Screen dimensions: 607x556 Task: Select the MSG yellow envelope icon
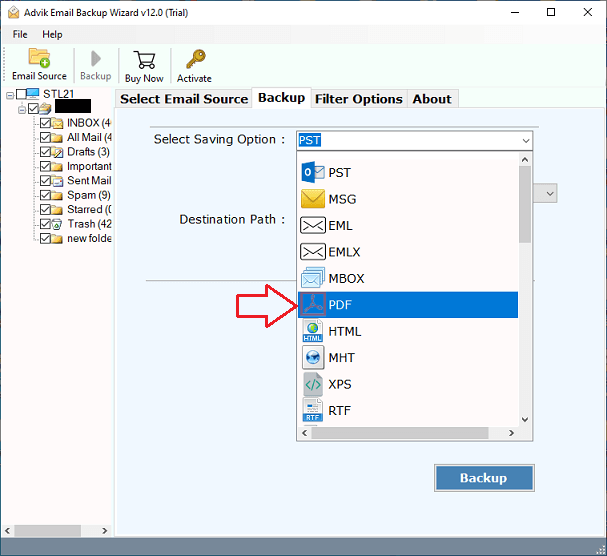click(312, 199)
